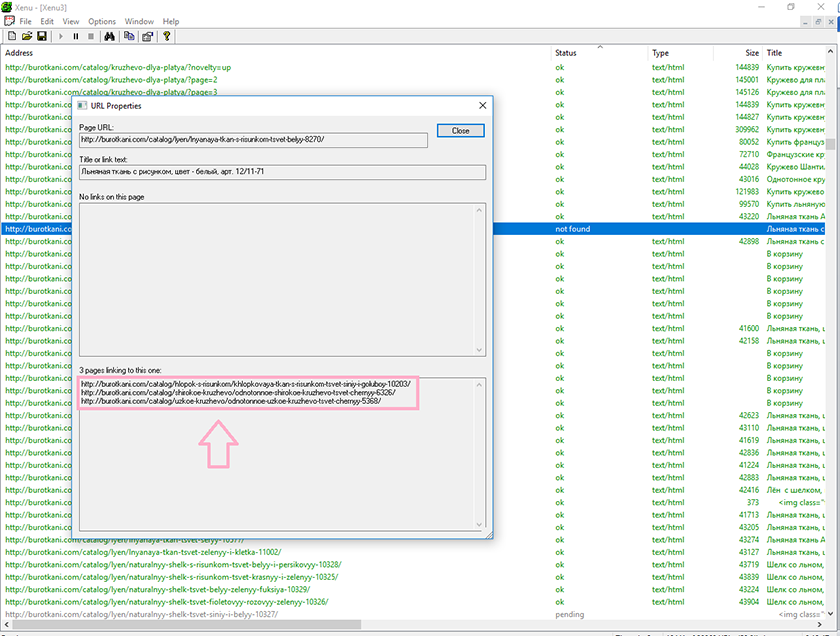Click the yellow question mark Help icon
The image size is (840, 636).
[167, 36]
